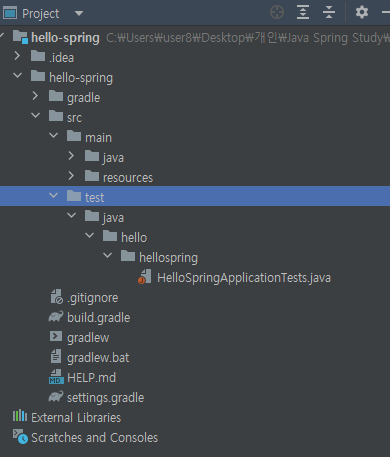Screen dimensions: 390x457
Task: Select the hellospring package name
Action: [x=168, y=258]
